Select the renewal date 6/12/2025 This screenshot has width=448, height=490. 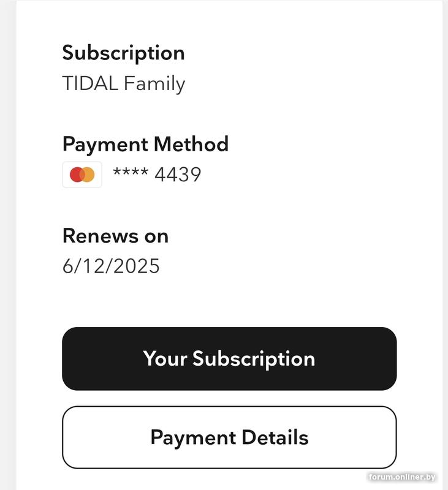(111, 266)
